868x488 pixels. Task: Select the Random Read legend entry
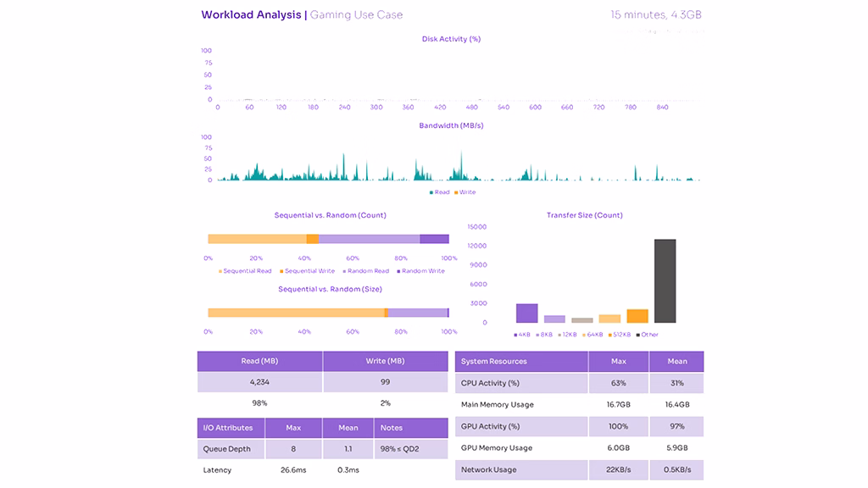[x=366, y=271]
